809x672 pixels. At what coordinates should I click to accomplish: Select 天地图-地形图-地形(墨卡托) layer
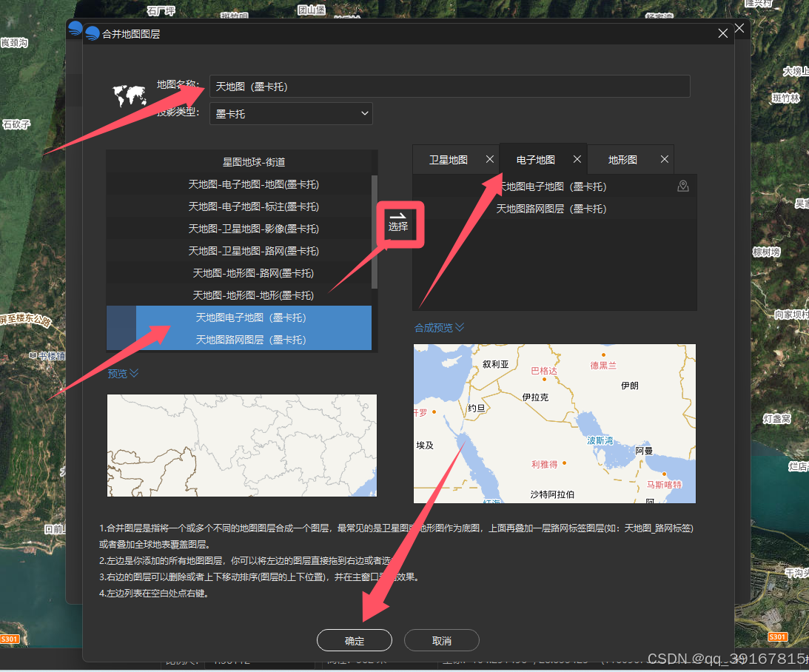point(239,295)
